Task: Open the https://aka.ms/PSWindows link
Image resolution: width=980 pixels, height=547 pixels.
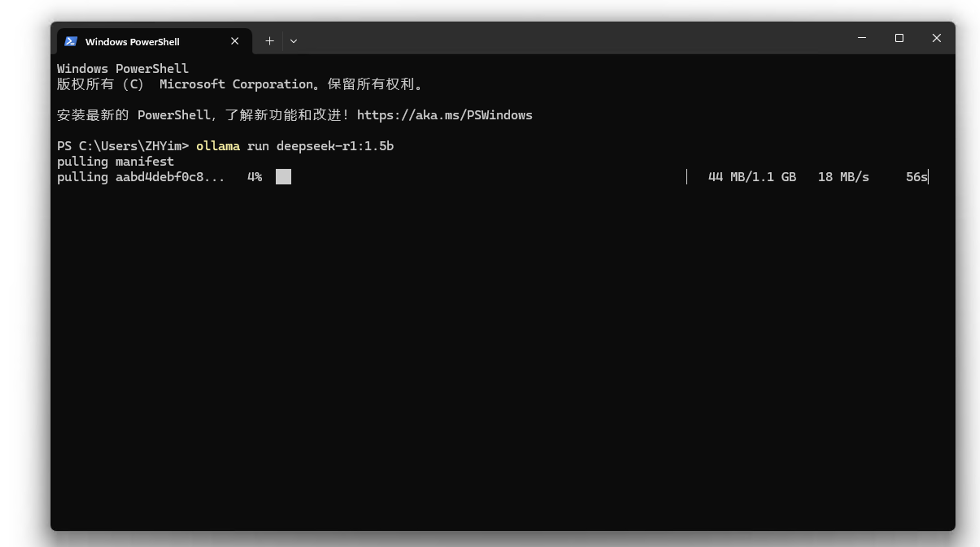Action: coord(444,115)
